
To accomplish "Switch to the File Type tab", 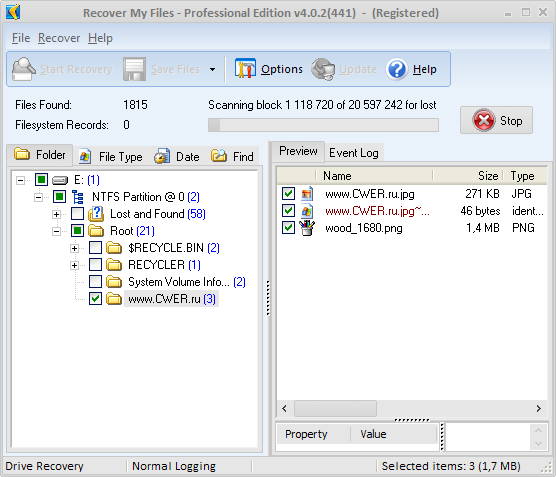I will tap(111, 156).
